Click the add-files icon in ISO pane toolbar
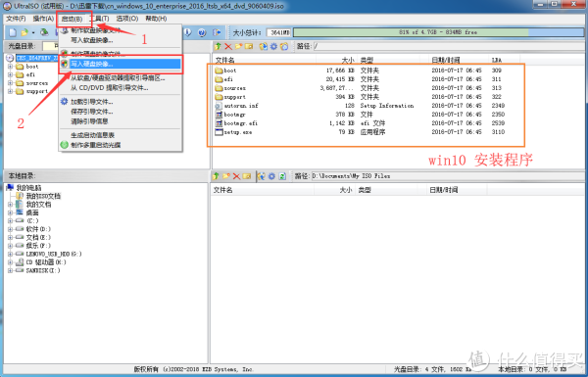The height and width of the screenshot is (377, 588). click(264, 46)
